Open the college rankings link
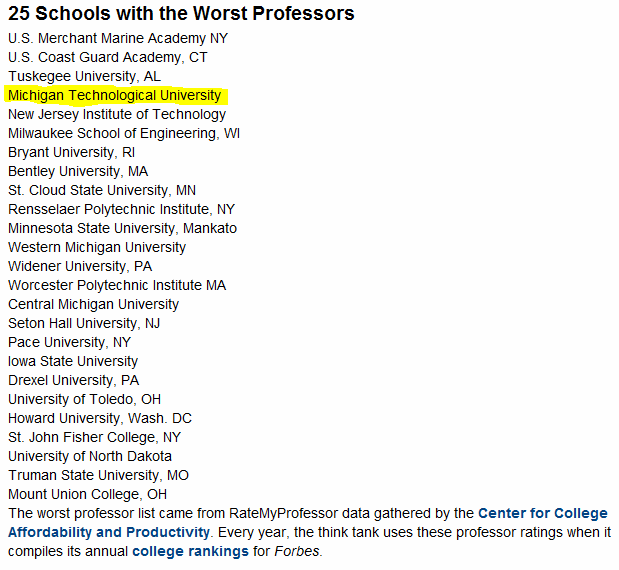Viewport: 619px width, 570px height. pyautogui.click(x=190, y=551)
